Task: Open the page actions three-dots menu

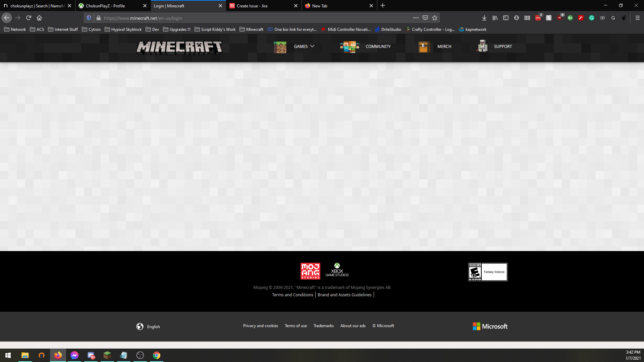Action: 416,18
